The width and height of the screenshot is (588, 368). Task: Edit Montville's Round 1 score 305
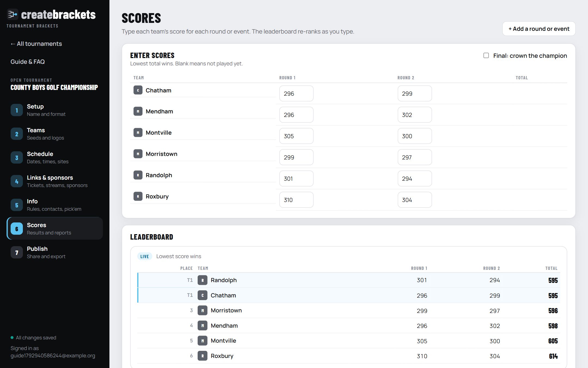coord(296,136)
